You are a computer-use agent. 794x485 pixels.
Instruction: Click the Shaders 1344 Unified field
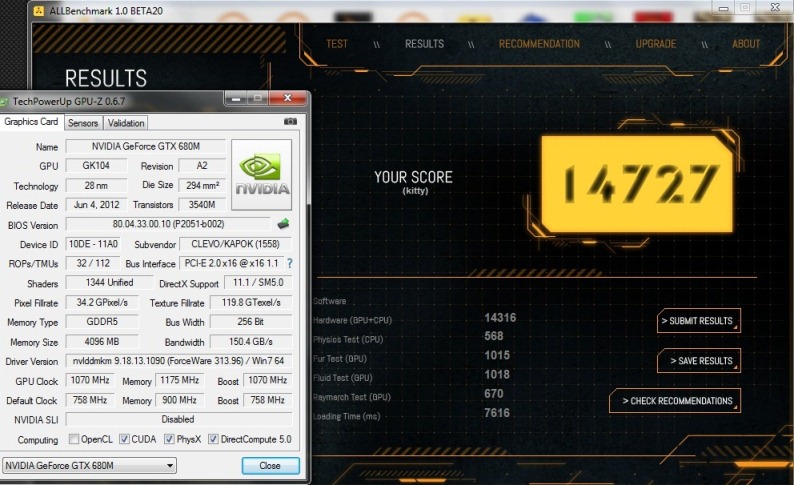109,282
